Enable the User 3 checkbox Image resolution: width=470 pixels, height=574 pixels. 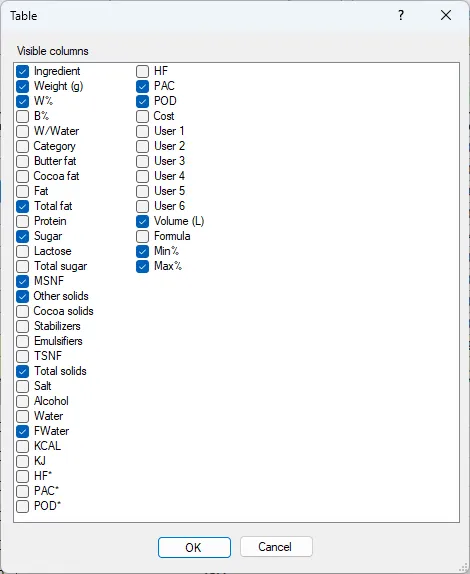pyautogui.click(x=142, y=161)
